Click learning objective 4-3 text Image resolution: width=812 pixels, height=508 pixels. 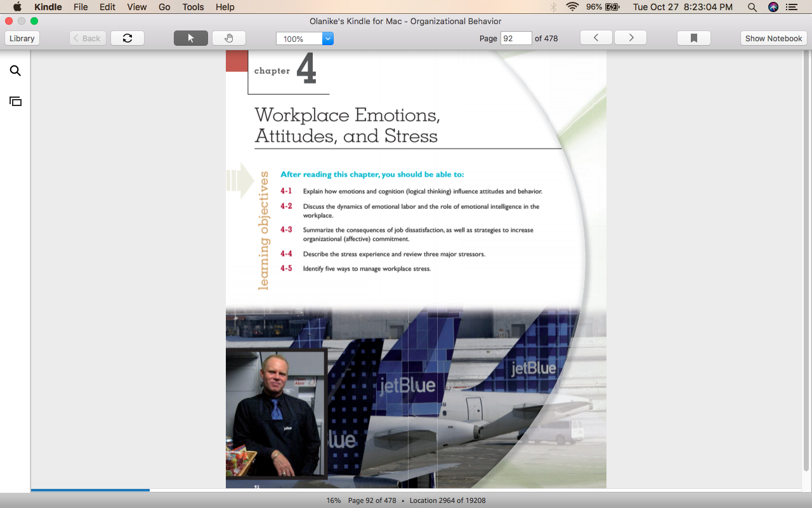point(418,234)
